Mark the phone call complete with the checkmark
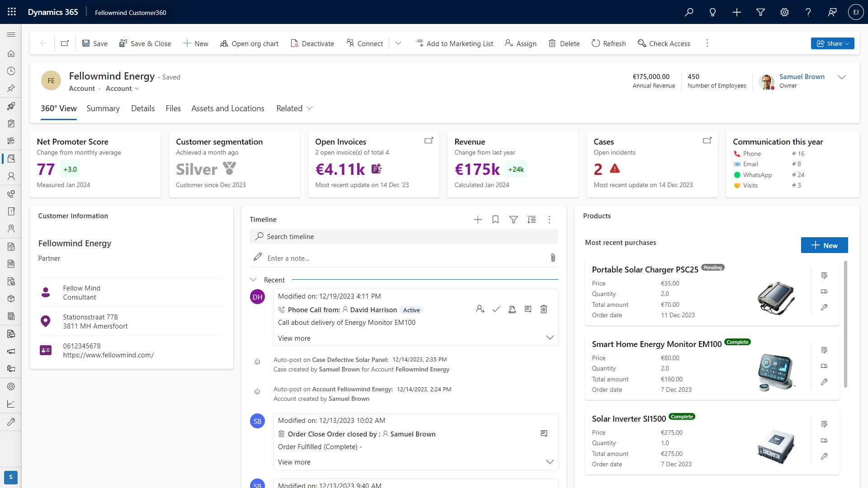The image size is (868, 488). pyautogui.click(x=496, y=310)
